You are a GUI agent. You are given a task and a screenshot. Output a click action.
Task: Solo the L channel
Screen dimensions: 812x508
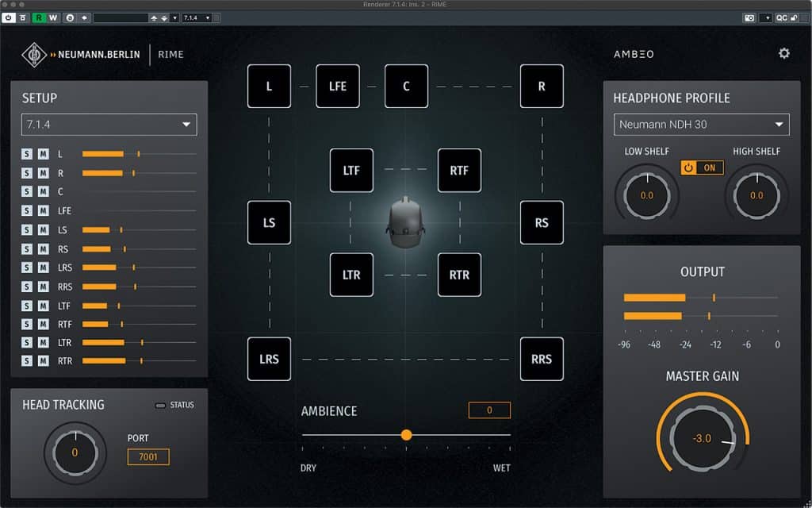pyautogui.click(x=27, y=154)
